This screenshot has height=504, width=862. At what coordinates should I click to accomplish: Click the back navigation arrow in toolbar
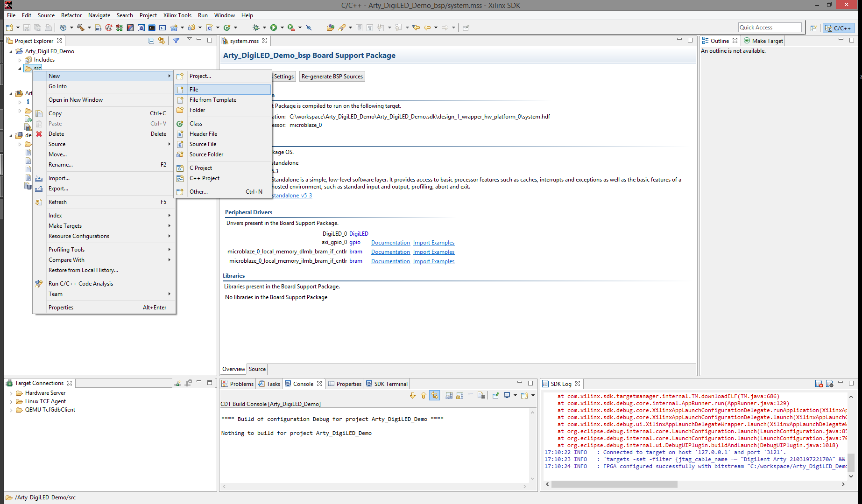[x=427, y=28]
